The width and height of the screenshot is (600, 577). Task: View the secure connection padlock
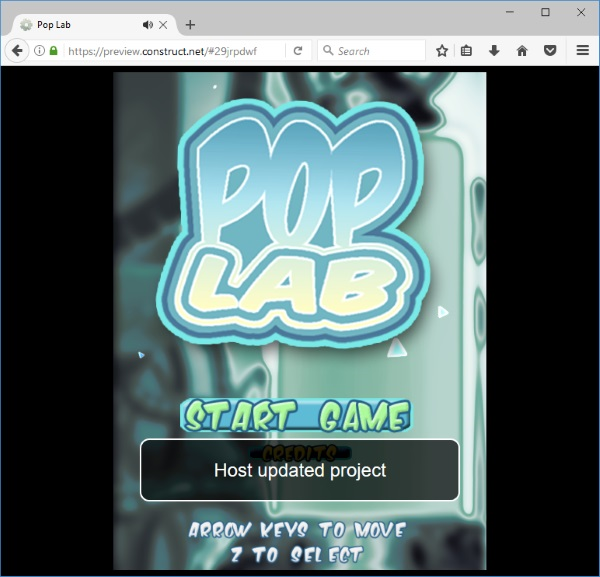click(x=54, y=51)
